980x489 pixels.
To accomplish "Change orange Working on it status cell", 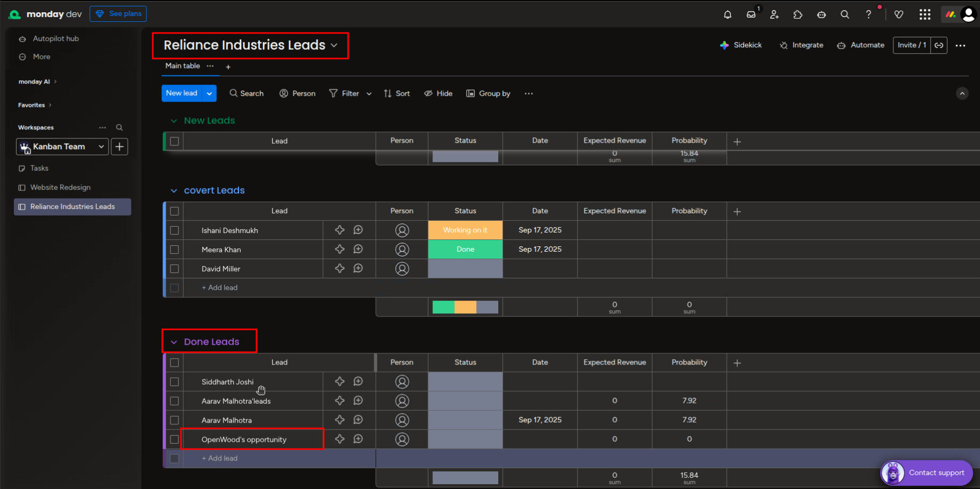I will 465,230.
